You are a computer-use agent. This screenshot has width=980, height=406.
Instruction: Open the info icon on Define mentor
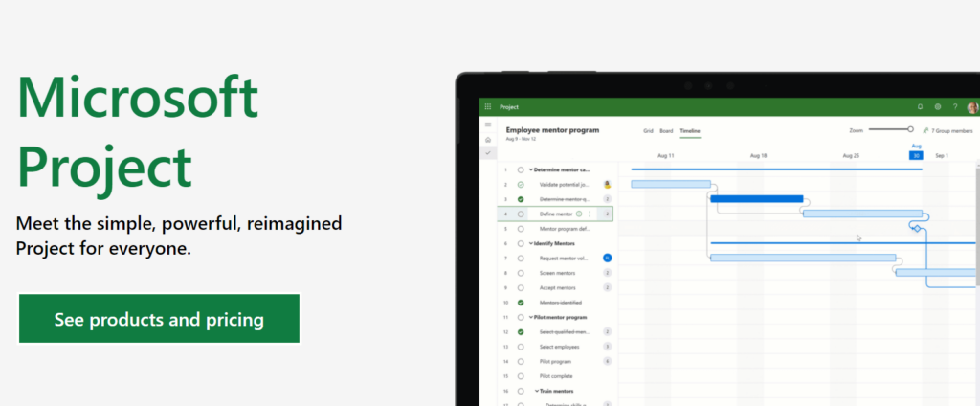[x=579, y=214]
